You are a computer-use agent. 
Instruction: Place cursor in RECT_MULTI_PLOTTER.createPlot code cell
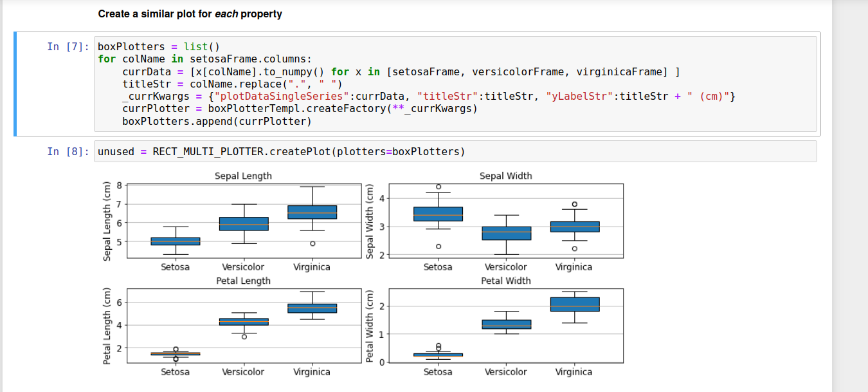coord(455,152)
